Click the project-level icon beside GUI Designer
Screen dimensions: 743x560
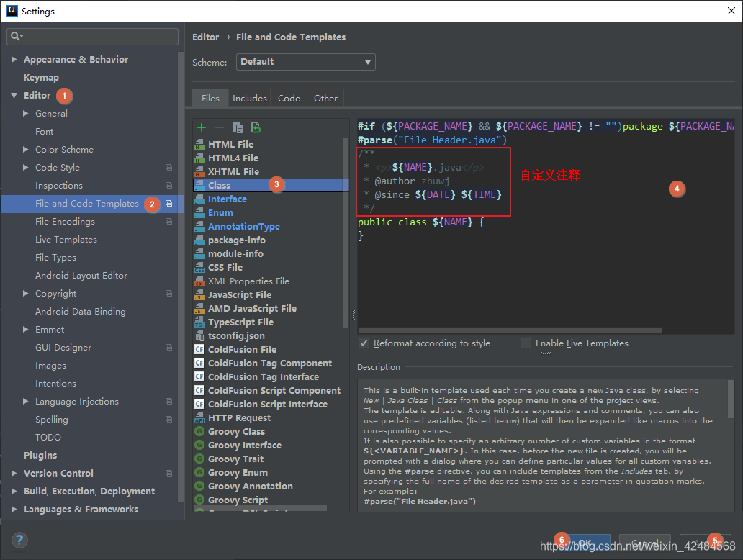[x=168, y=347]
